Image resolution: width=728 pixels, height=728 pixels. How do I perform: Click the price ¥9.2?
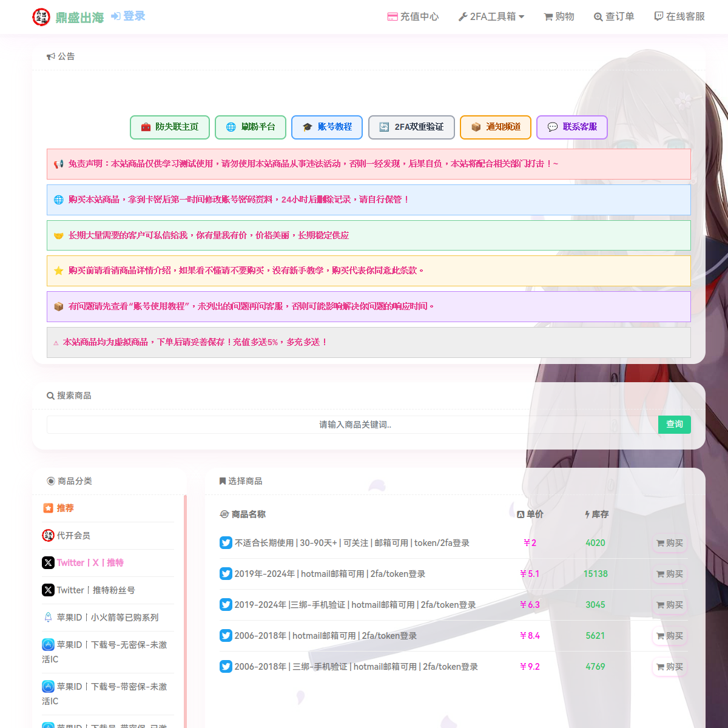pos(530,667)
